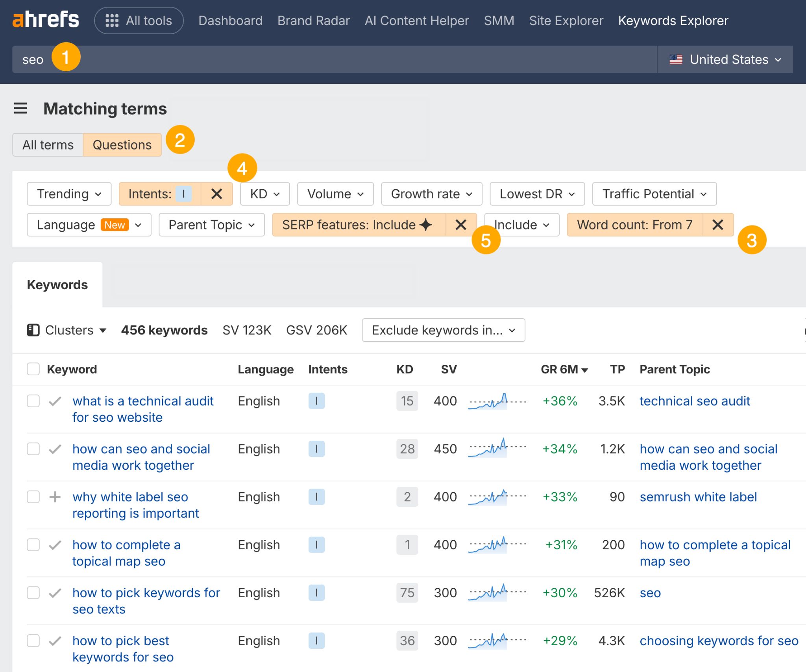Viewport: 806px width, 672px height.
Task: Expand the Traffic Potential filter
Action: (x=654, y=194)
